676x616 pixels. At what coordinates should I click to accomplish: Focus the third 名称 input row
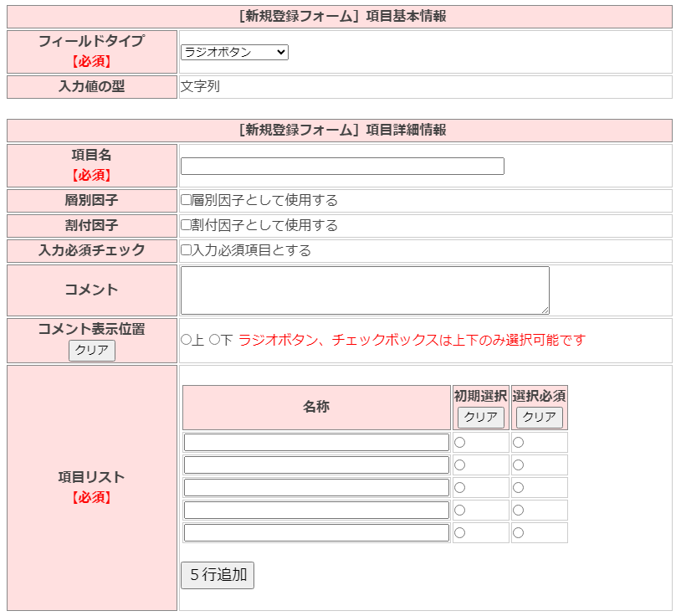[x=316, y=488]
